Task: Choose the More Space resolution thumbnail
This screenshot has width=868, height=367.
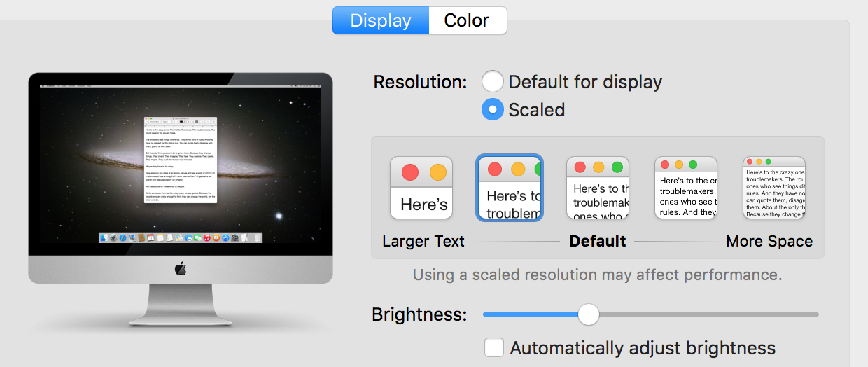Action: coord(774,188)
